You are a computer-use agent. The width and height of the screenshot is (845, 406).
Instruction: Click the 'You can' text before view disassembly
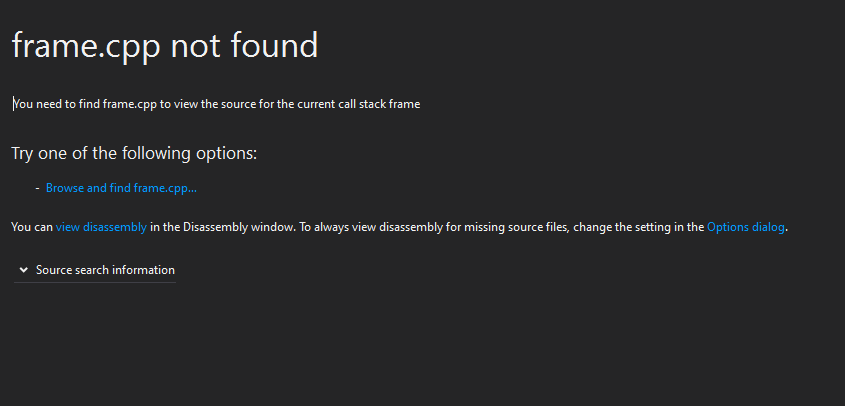click(x=32, y=227)
